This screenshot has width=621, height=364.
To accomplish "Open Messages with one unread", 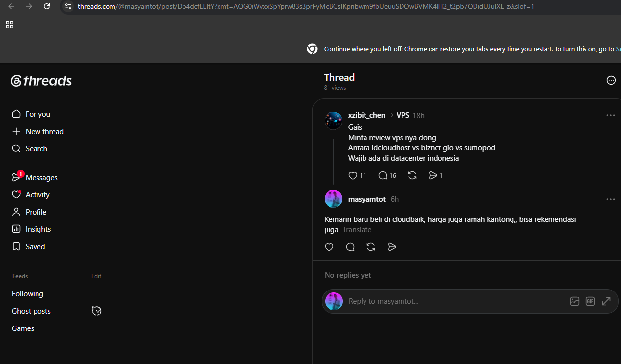I will coord(35,177).
